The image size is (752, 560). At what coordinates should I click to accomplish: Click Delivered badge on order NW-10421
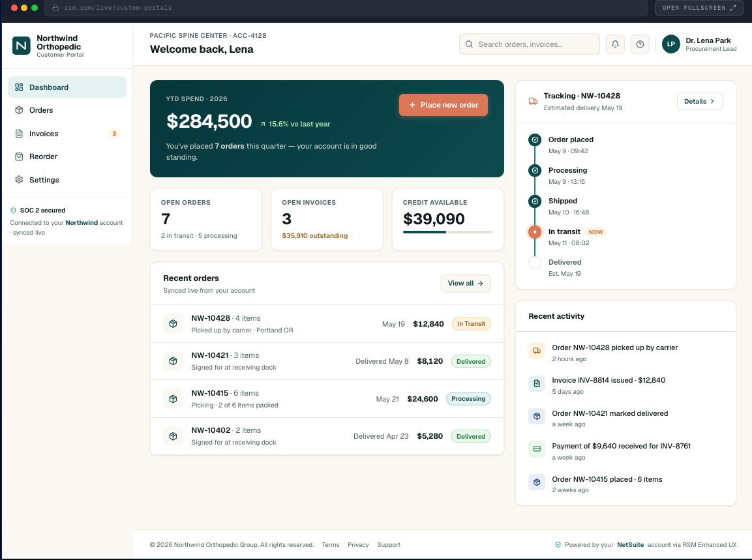click(470, 362)
